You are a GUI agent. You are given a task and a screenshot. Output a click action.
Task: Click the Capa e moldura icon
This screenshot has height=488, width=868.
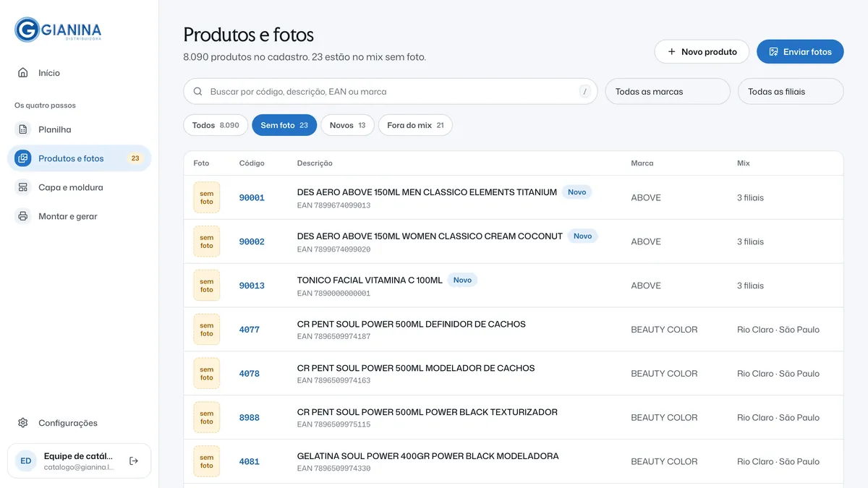[x=23, y=187]
